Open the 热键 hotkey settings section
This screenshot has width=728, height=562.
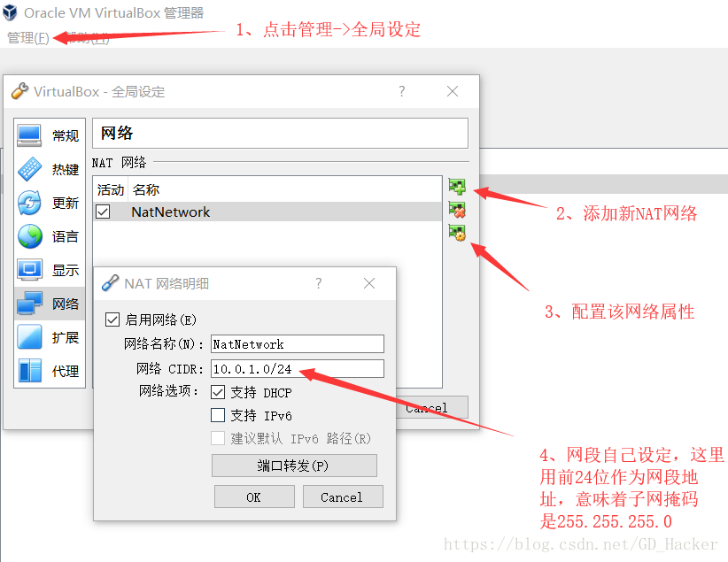click(x=50, y=169)
